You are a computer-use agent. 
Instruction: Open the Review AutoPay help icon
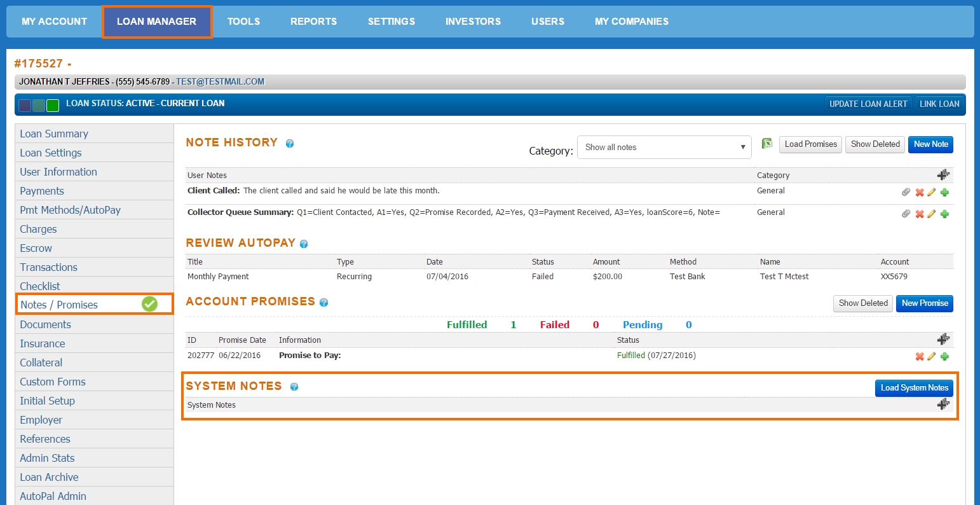pos(304,244)
